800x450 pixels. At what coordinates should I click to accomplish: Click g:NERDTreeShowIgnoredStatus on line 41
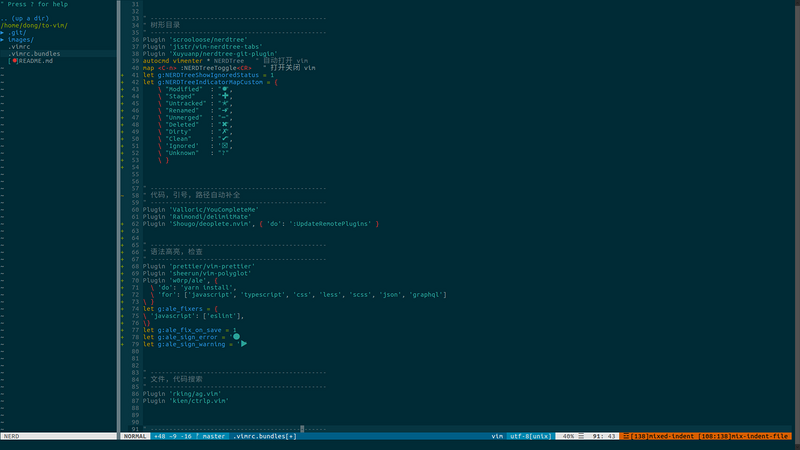[208, 75]
